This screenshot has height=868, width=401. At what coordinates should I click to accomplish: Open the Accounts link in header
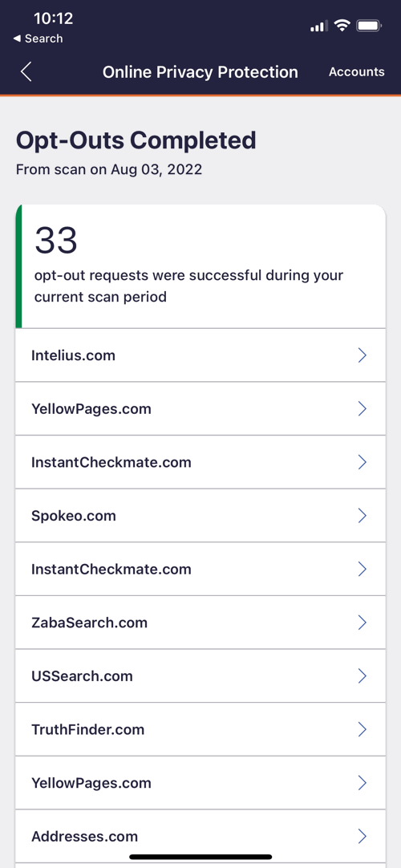pos(356,72)
